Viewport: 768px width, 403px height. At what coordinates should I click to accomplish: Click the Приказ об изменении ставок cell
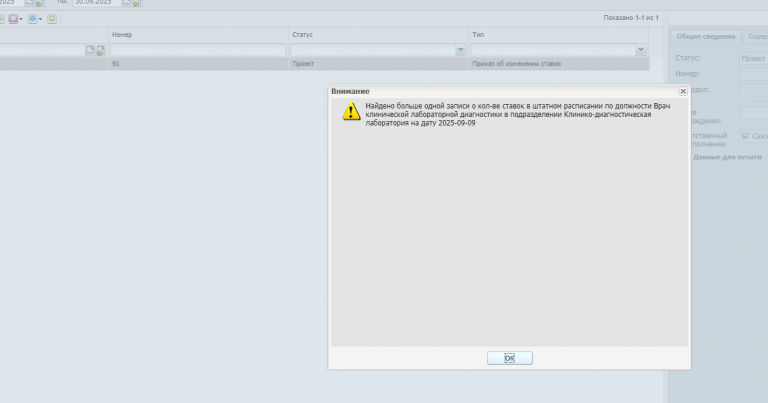point(558,64)
